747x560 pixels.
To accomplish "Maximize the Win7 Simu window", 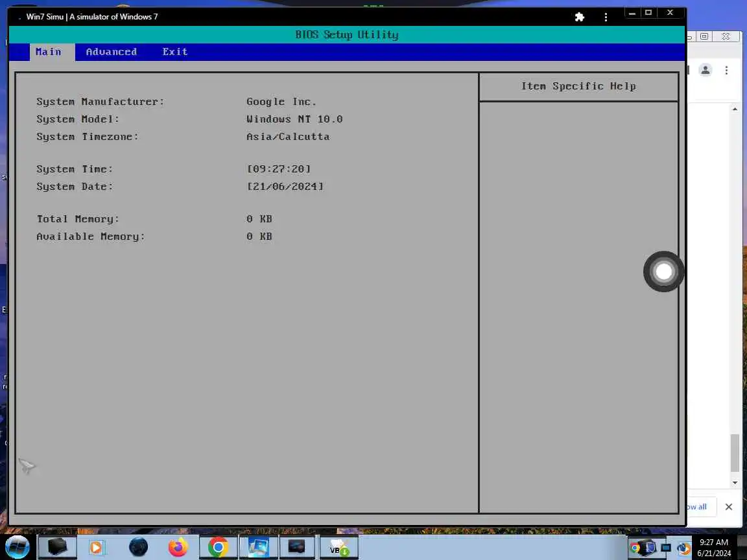I will pos(648,13).
